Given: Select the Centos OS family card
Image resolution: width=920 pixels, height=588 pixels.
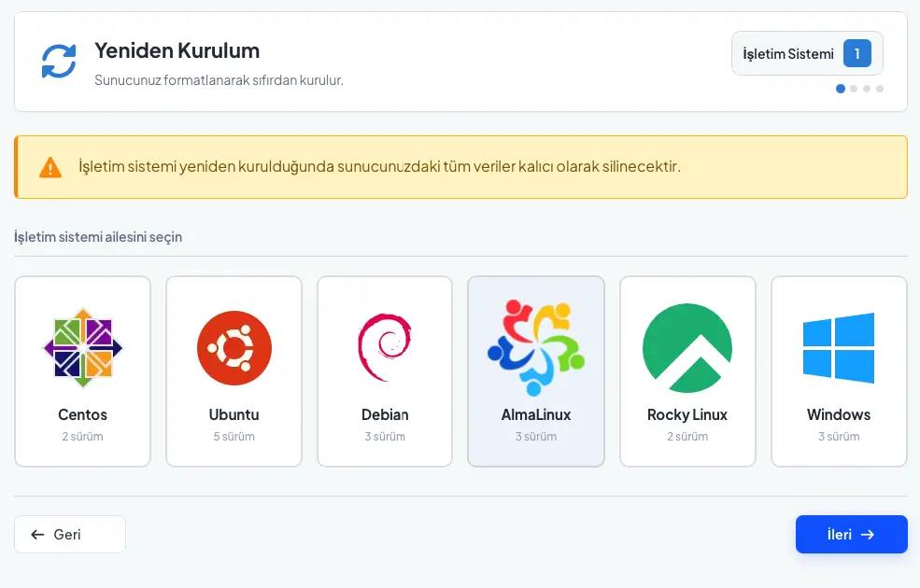Looking at the screenshot, I should 82,371.
